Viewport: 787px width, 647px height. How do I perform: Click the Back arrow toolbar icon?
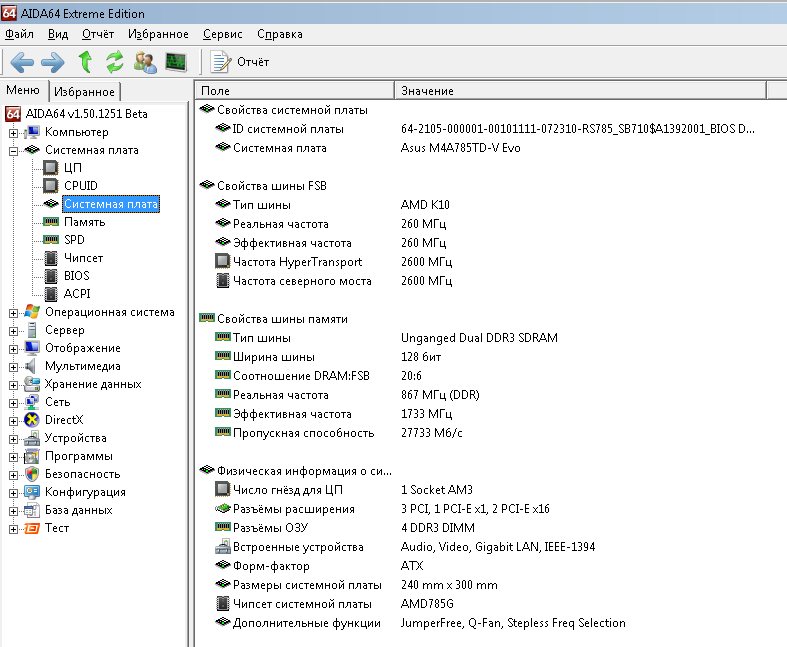(22, 62)
